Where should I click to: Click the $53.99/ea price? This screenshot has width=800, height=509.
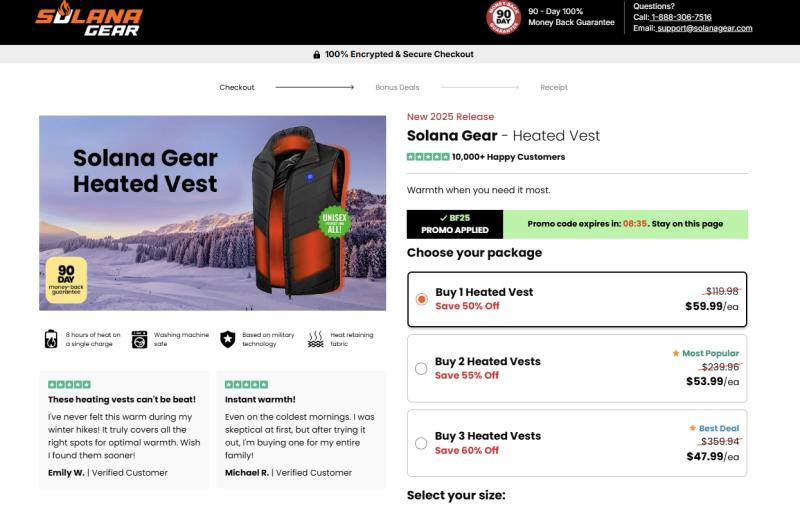click(712, 381)
